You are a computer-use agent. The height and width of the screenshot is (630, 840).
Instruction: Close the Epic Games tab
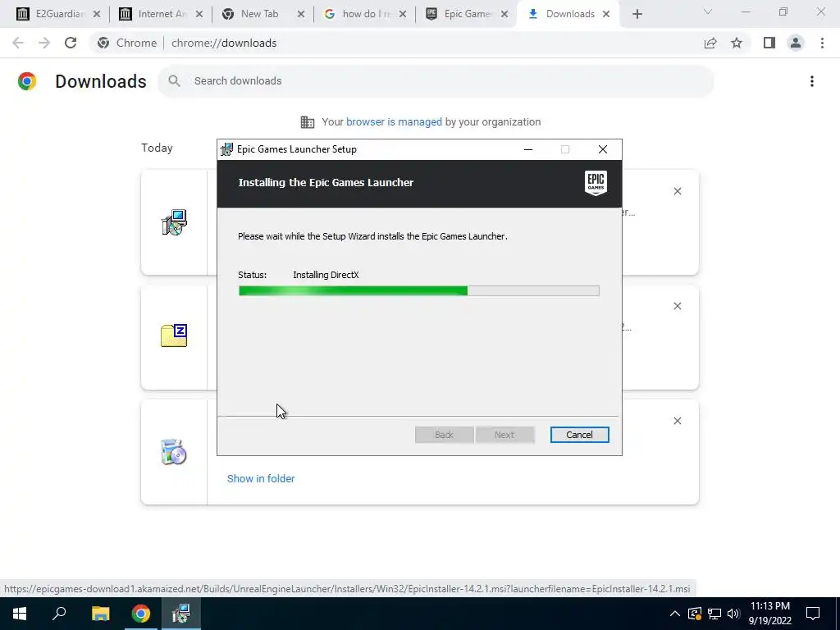(x=504, y=15)
